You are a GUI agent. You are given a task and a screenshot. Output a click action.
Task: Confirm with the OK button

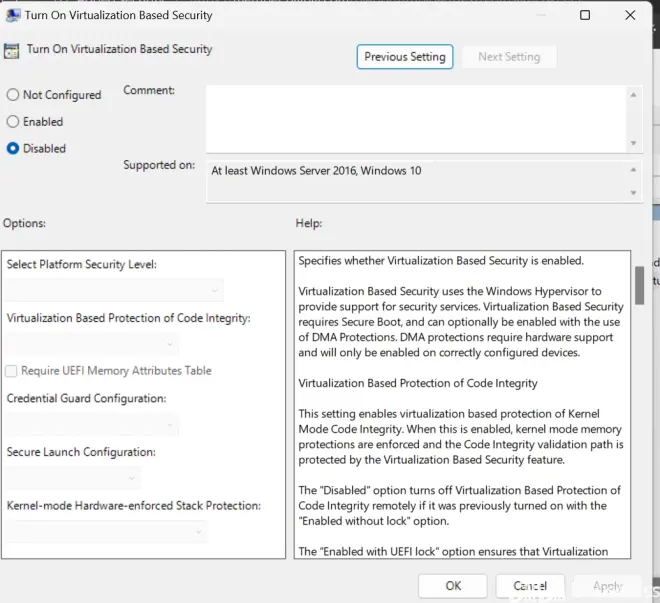point(453,586)
